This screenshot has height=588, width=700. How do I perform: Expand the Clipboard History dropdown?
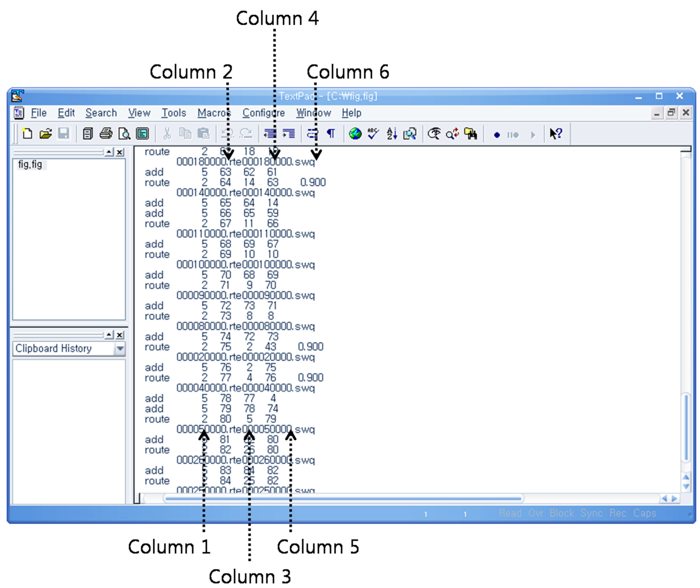(x=120, y=349)
